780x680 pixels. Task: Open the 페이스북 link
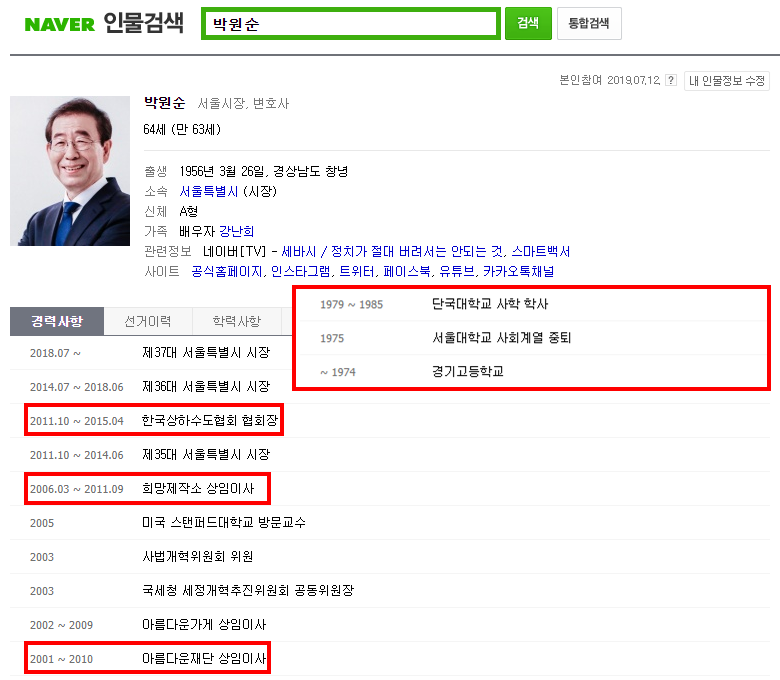point(407,271)
